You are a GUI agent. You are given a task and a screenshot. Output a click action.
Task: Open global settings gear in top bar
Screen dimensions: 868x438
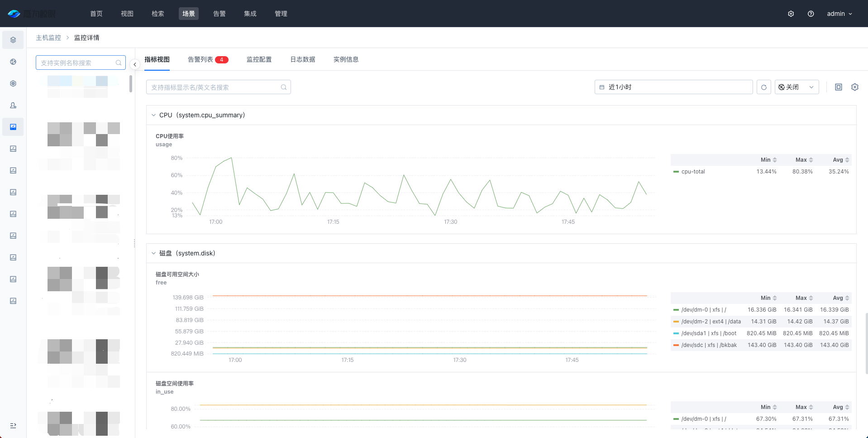791,14
